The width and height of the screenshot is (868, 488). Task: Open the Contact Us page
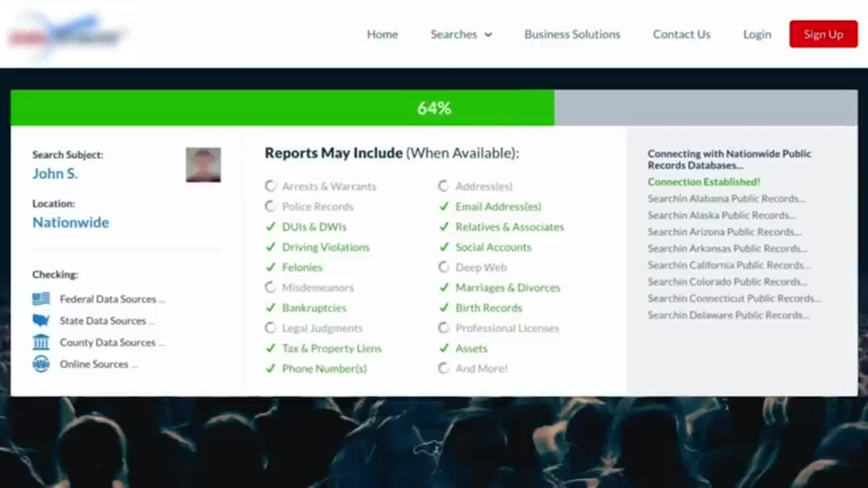tap(682, 34)
